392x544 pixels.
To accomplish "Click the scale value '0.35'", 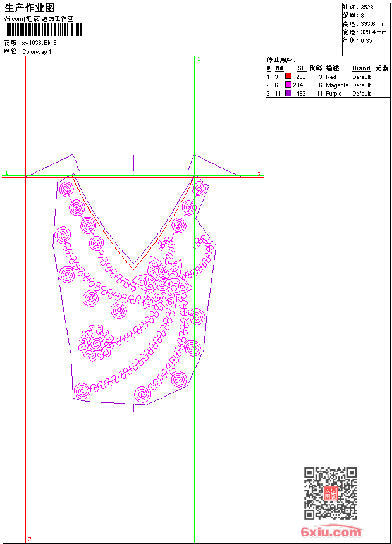I will point(366,40).
